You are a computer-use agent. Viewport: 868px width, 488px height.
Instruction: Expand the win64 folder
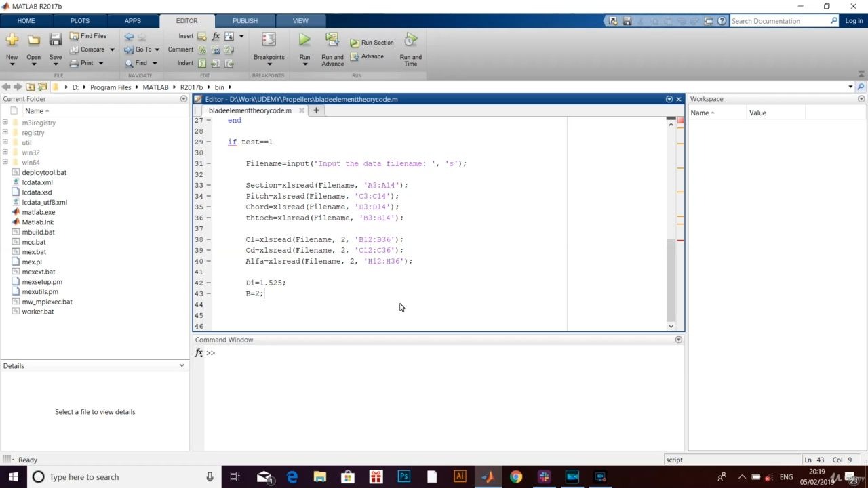(5, 163)
